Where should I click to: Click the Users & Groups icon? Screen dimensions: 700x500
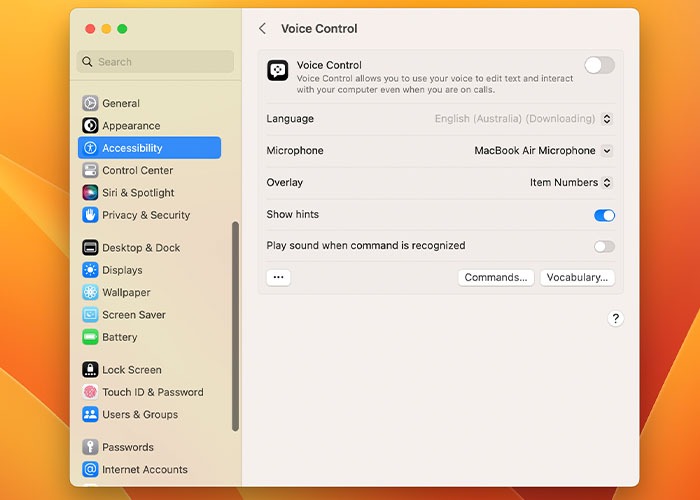pyautogui.click(x=90, y=414)
